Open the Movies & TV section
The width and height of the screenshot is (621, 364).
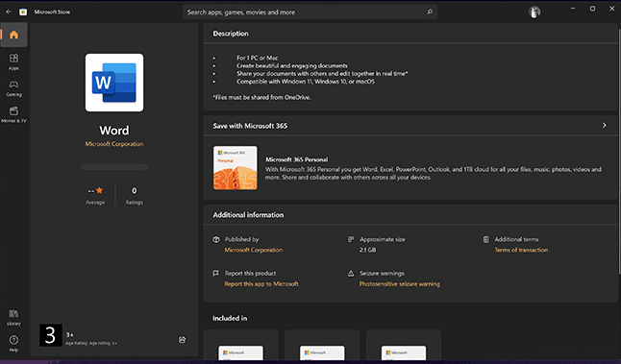click(13, 114)
